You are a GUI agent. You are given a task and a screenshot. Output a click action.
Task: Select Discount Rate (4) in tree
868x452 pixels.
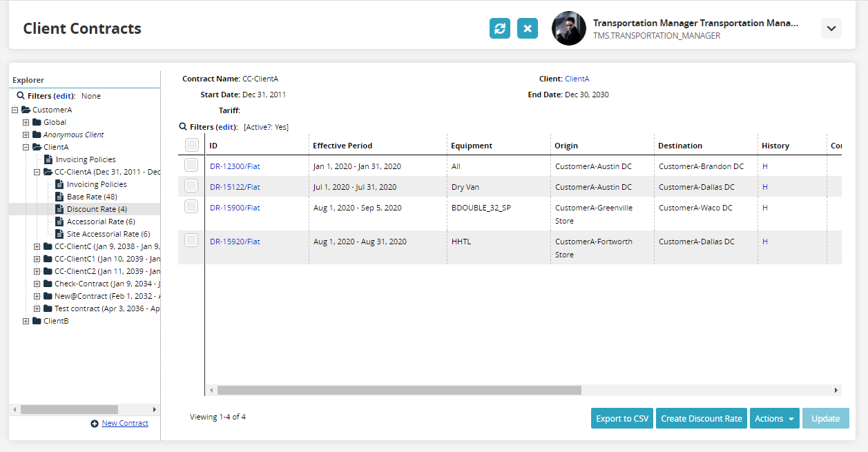(x=97, y=209)
